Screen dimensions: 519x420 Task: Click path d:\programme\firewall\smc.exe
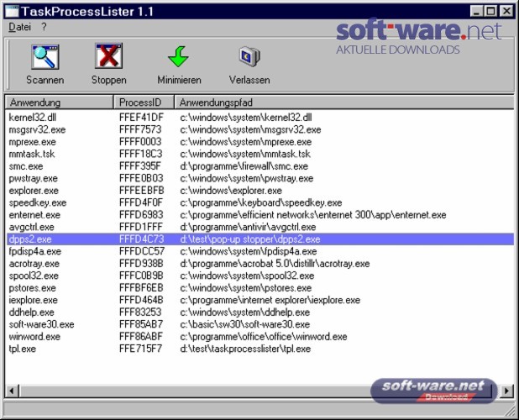pyautogui.click(x=244, y=166)
